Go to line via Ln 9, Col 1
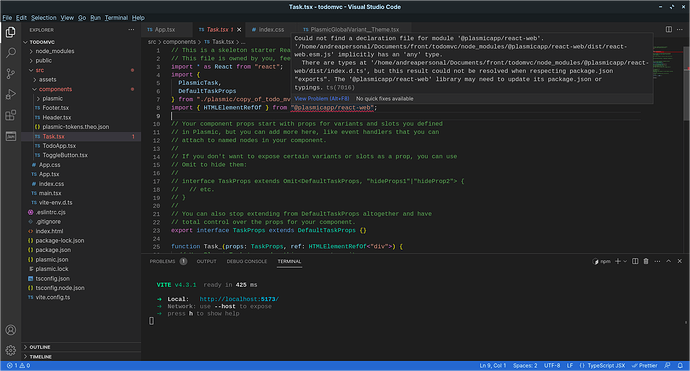Viewport: 690px width, 371px height. point(493,366)
